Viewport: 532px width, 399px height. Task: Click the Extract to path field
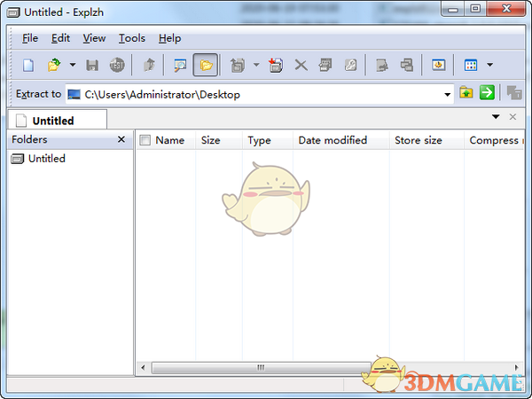click(x=260, y=94)
